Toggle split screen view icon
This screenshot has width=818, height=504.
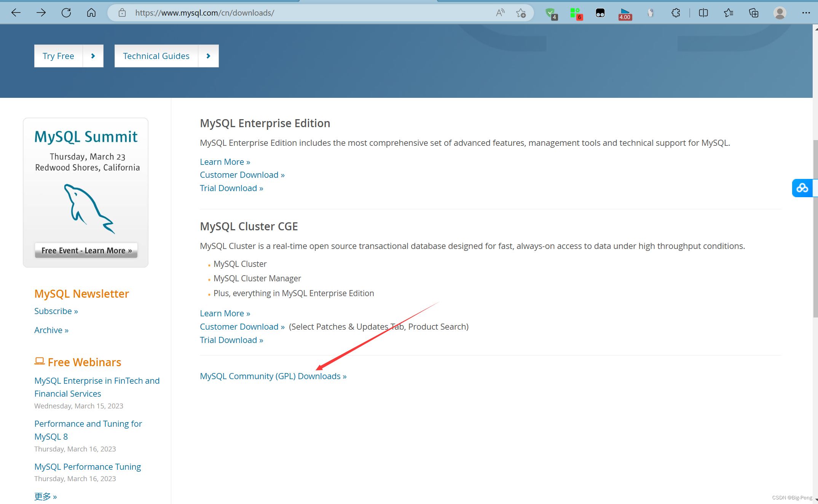703,13
